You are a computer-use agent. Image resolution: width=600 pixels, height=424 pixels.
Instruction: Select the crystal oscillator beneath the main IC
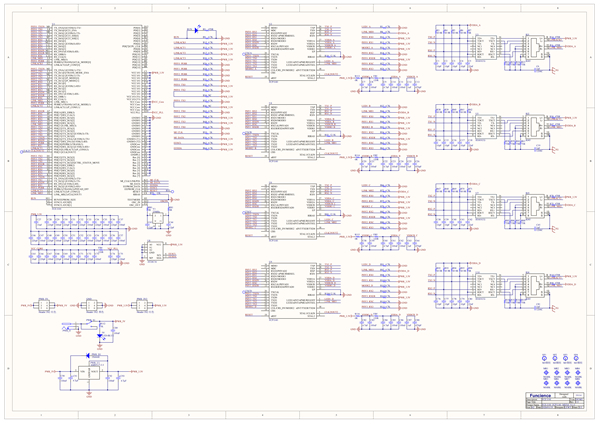point(157,219)
